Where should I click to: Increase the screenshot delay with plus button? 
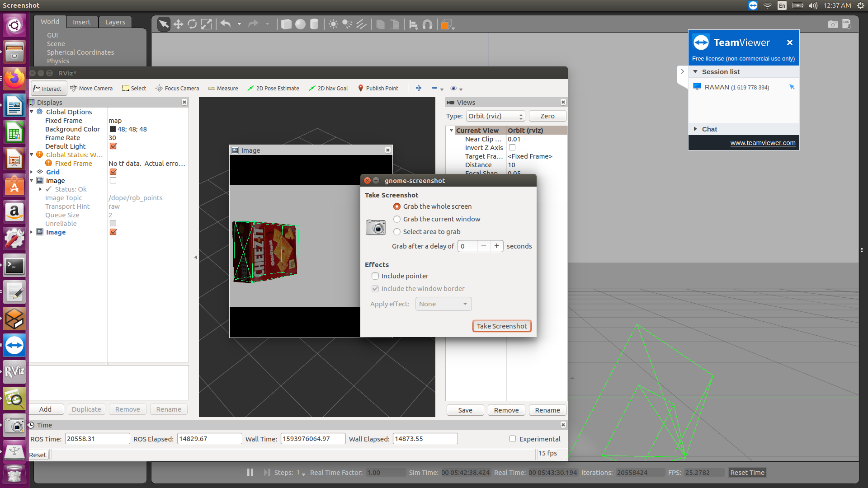click(496, 246)
